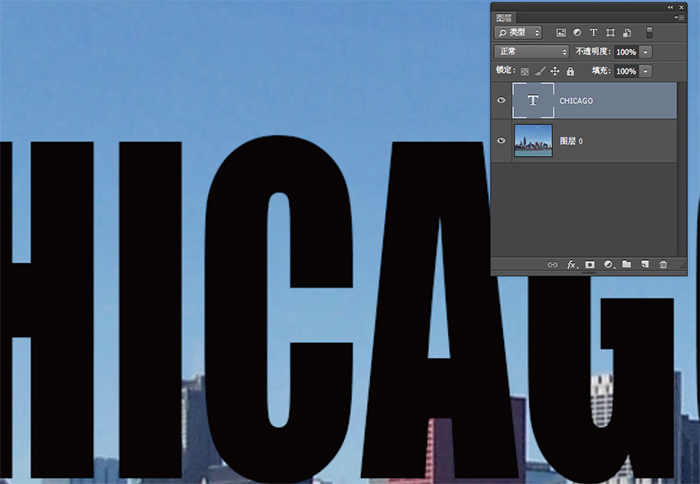Click the 填充 fill value field
700x484 pixels.
(x=626, y=71)
